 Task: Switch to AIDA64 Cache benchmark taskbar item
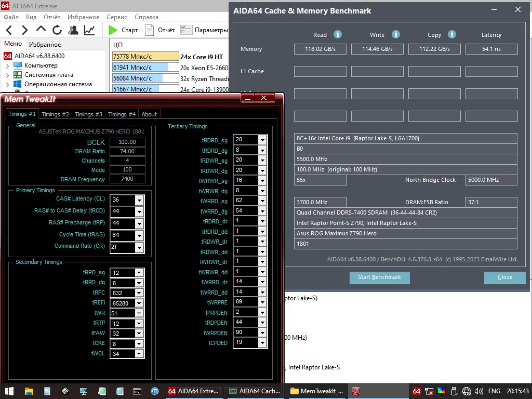[255, 391]
